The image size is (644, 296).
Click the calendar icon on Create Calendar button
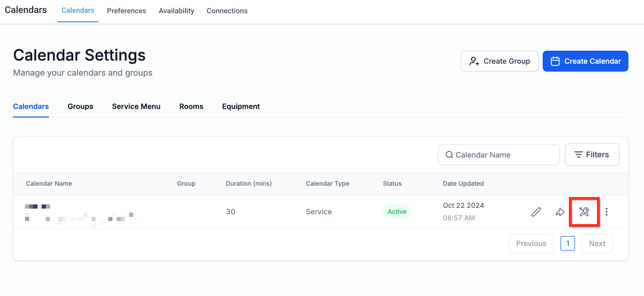555,61
